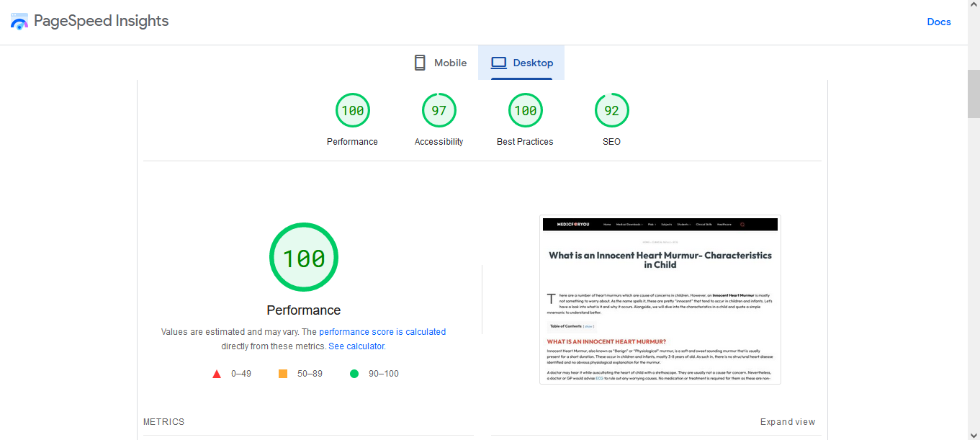Screen dimensions: 980x440
Task: Click the vertical scrollbar thumb
Action: [x=974, y=94]
